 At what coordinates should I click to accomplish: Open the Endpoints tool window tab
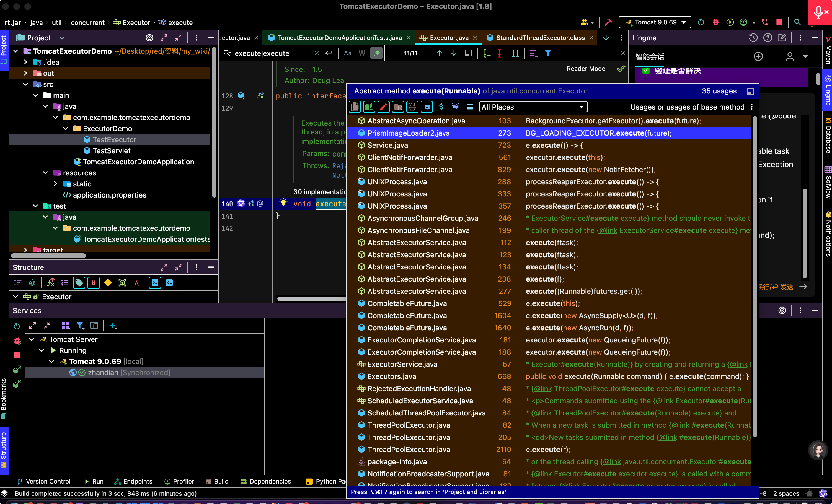133,481
